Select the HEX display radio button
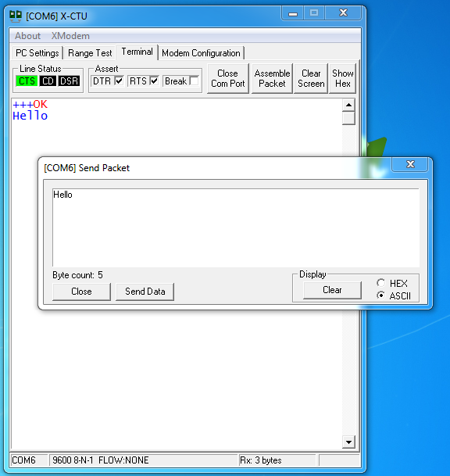Viewport: 450px width, 476px height. 380,283
